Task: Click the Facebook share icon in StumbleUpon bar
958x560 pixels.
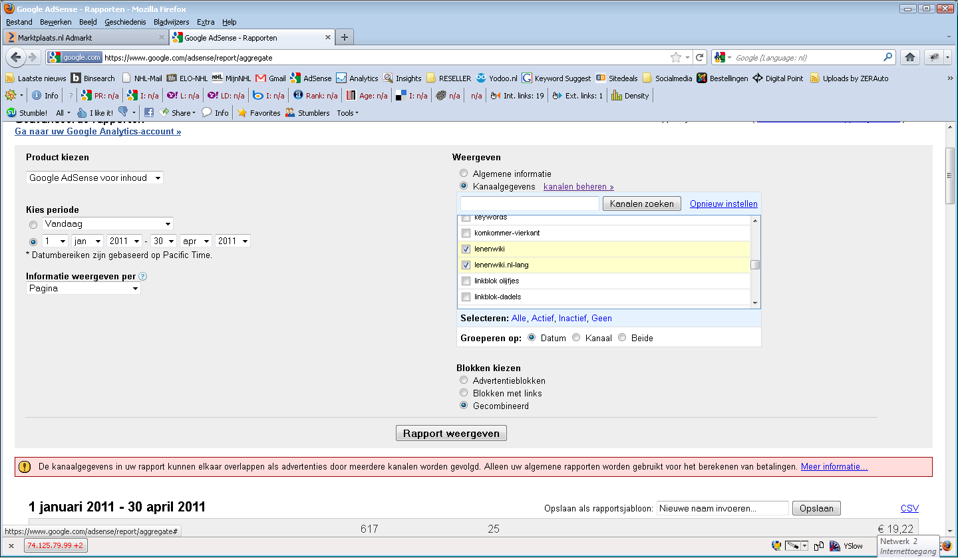Action: [x=149, y=112]
